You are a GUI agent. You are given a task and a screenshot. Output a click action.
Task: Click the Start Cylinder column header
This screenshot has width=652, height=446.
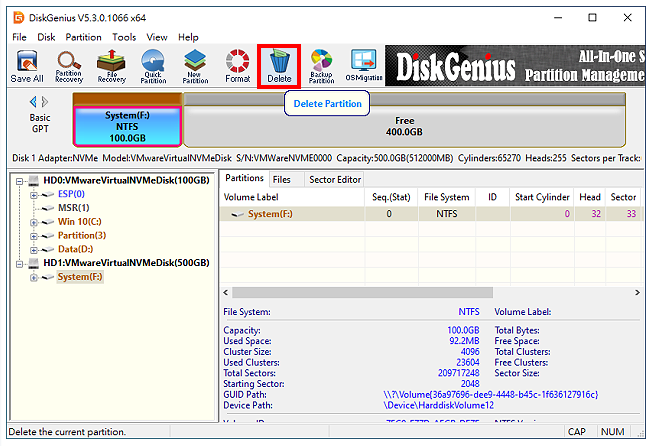pyautogui.click(x=542, y=197)
